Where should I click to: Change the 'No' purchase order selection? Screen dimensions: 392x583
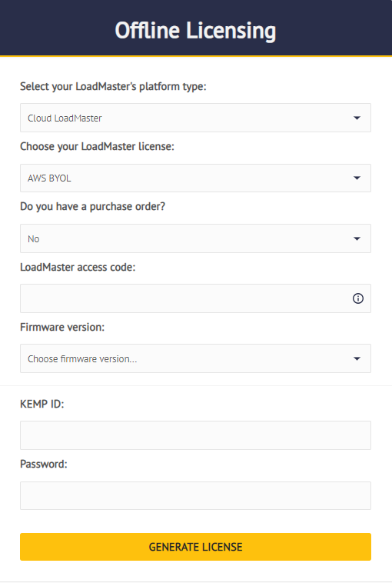(195, 238)
